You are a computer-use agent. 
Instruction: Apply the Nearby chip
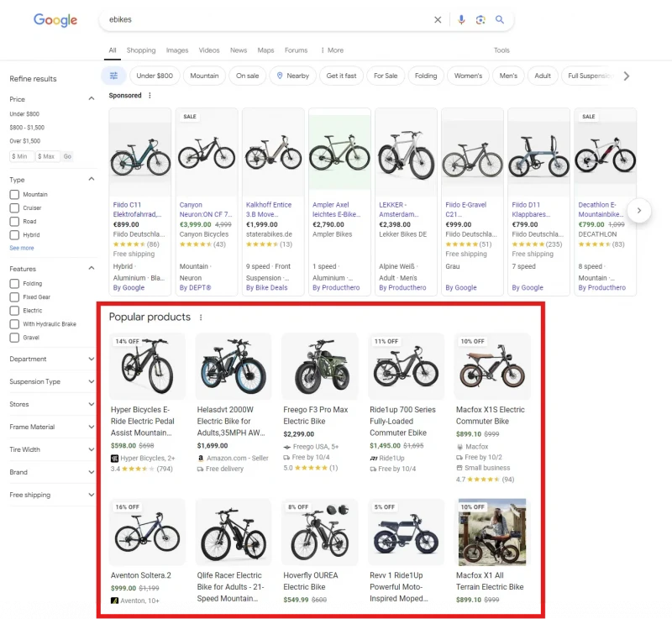point(292,76)
